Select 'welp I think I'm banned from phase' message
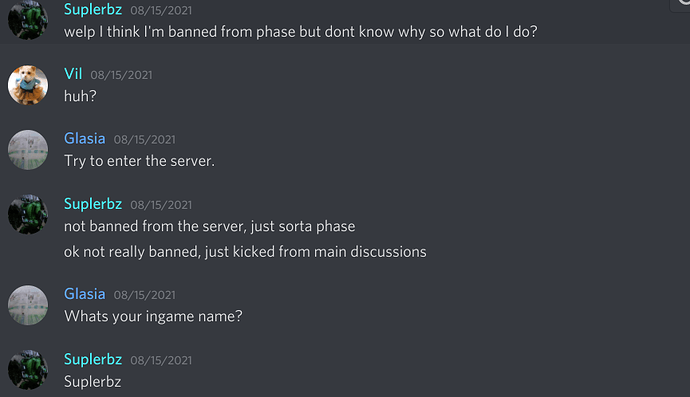 tap(301, 32)
